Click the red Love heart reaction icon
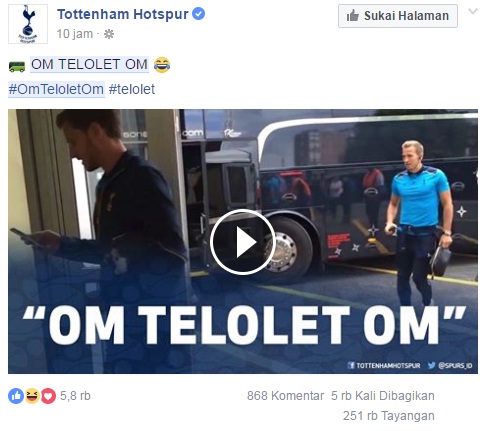 (x=48, y=396)
